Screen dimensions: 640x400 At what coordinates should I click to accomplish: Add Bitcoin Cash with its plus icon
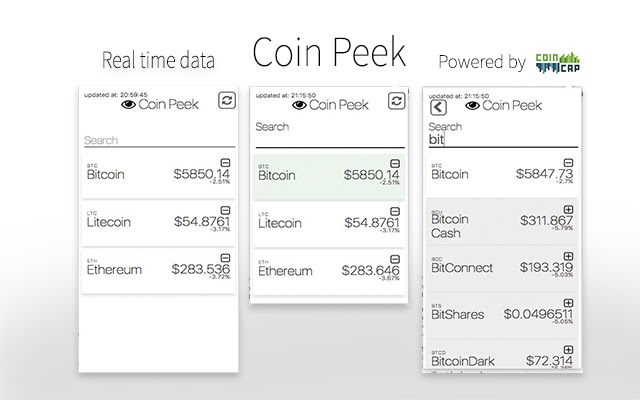coord(568,206)
